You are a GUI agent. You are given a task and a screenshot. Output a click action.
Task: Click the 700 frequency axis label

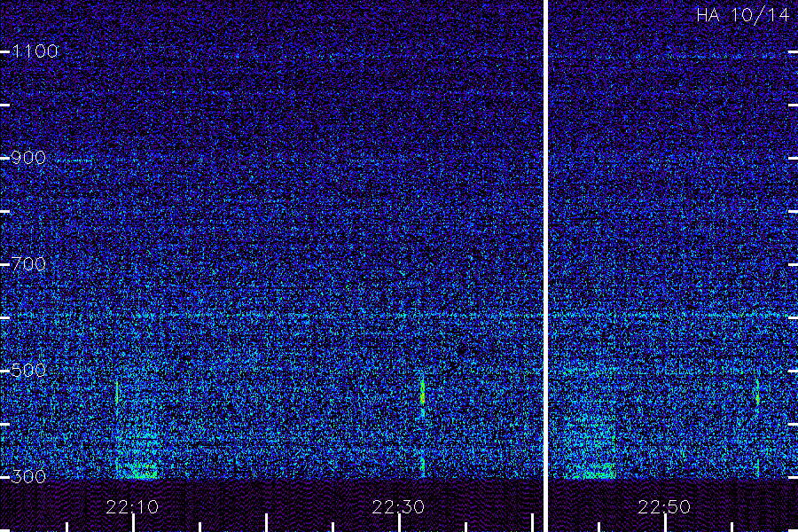[28, 264]
